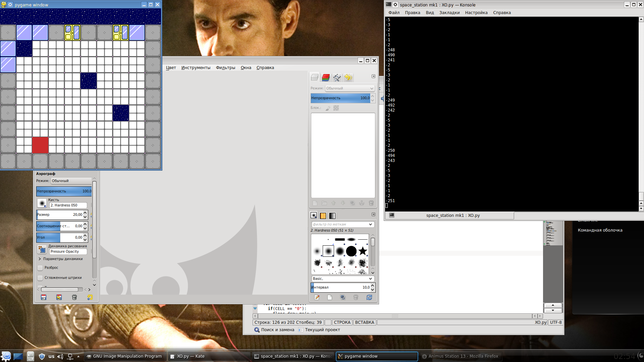Open the airbrush Режим mode dropdown
The image size is (644, 362).
coord(71,181)
